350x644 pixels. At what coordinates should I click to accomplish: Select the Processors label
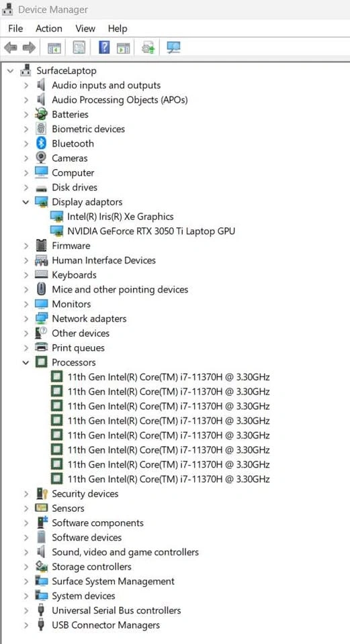coord(74,362)
